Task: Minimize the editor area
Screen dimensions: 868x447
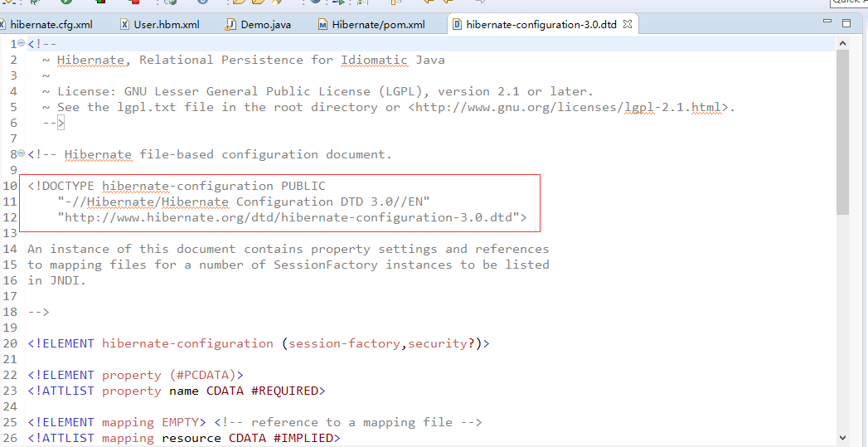Action: (827, 22)
